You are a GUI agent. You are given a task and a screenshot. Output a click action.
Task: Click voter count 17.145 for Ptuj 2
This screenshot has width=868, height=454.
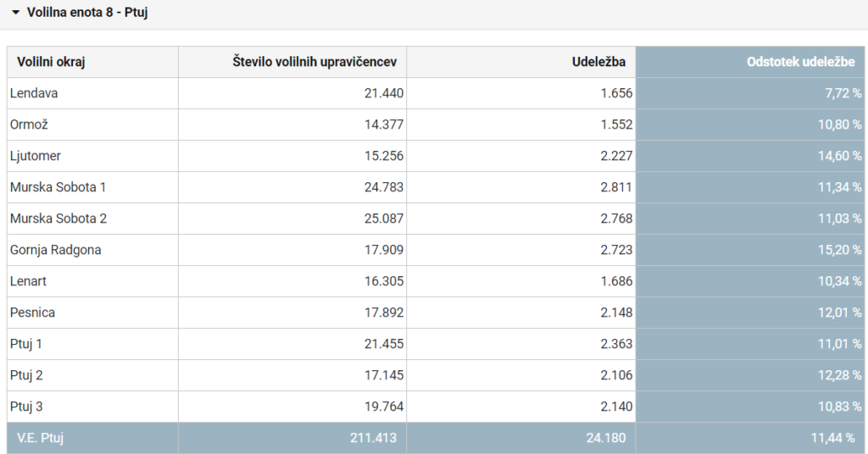[x=384, y=375]
